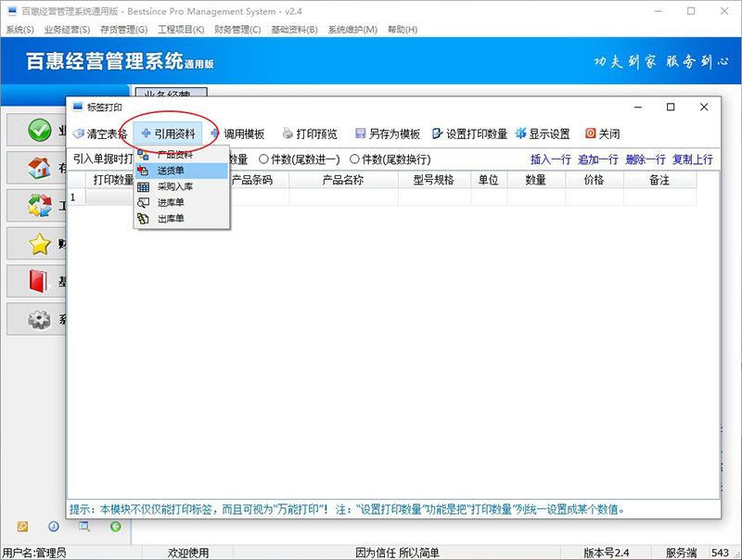Open the 财务管理(C) menu
This screenshot has width=742, height=560.
coord(237,30)
